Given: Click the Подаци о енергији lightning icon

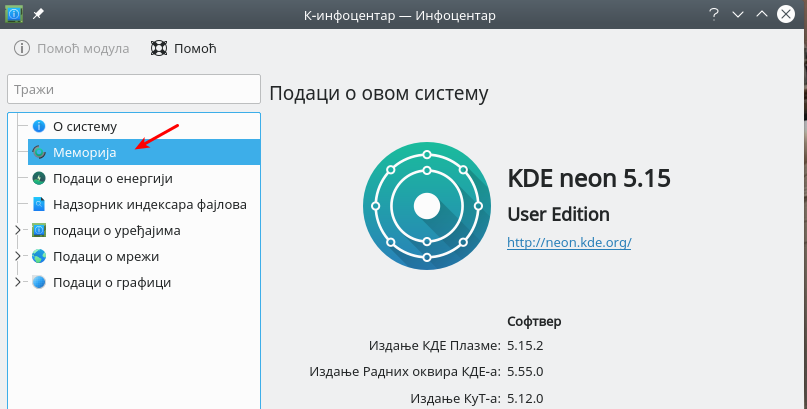Looking at the screenshot, I should 39,179.
